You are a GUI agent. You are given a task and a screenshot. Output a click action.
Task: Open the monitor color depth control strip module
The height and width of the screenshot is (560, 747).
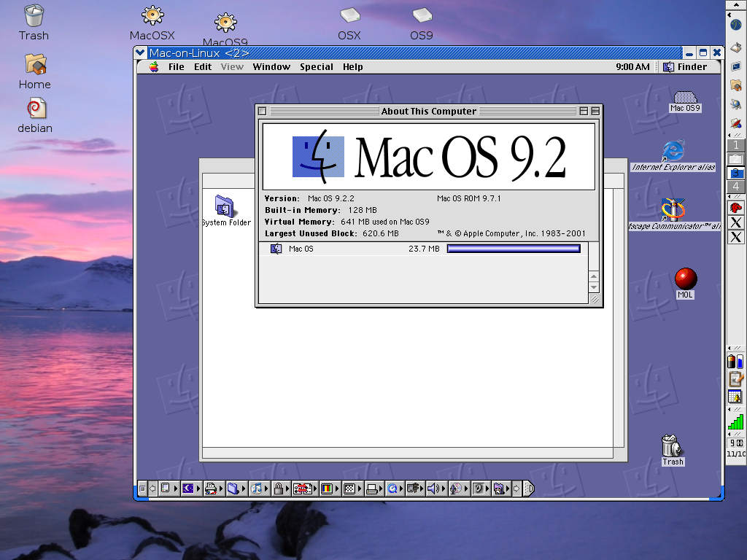coord(327,489)
